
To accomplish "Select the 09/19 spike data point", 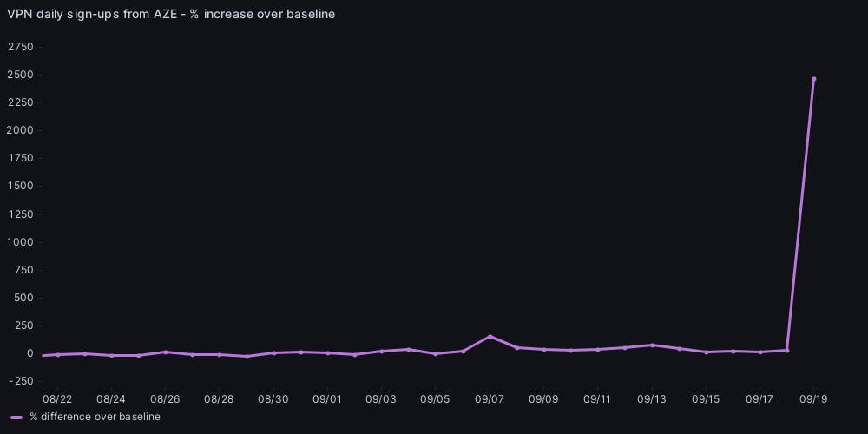I will tap(813, 79).
